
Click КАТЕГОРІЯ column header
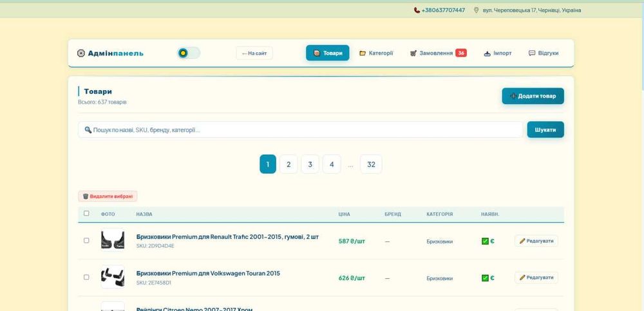point(439,214)
